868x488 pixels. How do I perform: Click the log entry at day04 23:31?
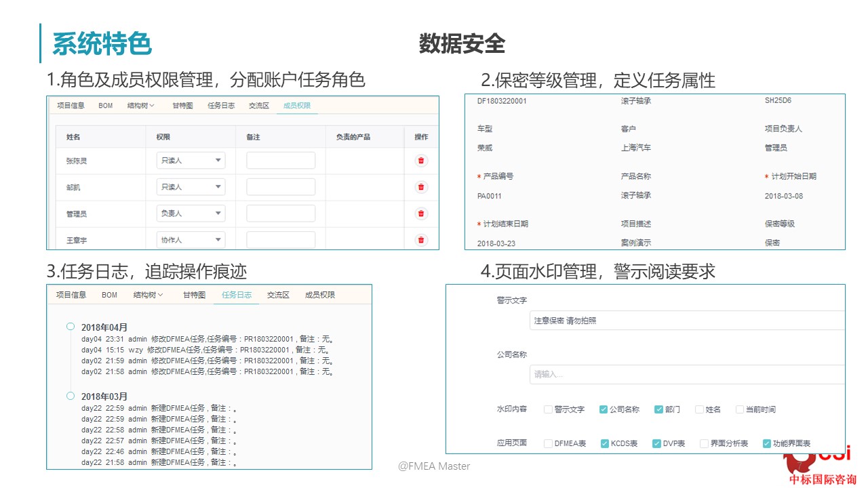[x=208, y=339]
